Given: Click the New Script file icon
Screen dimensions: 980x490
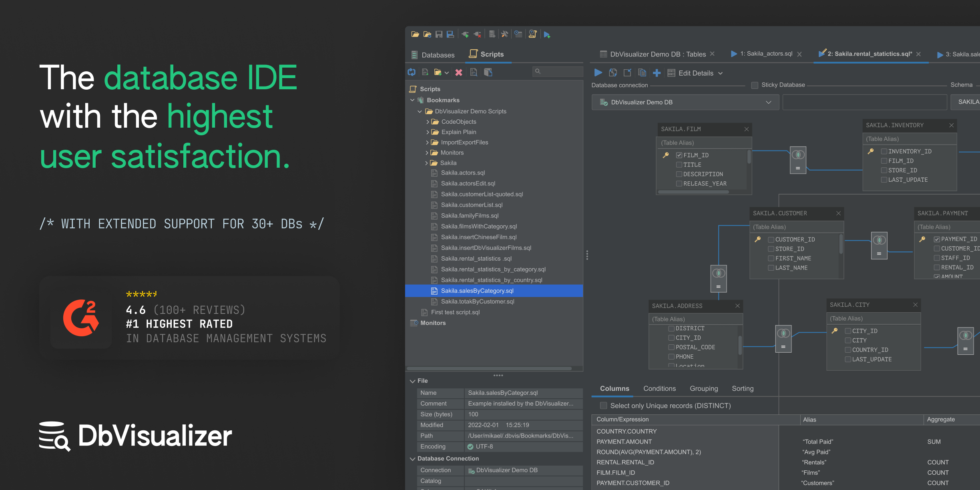Looking at the screenshot, I should coord(425,72).
